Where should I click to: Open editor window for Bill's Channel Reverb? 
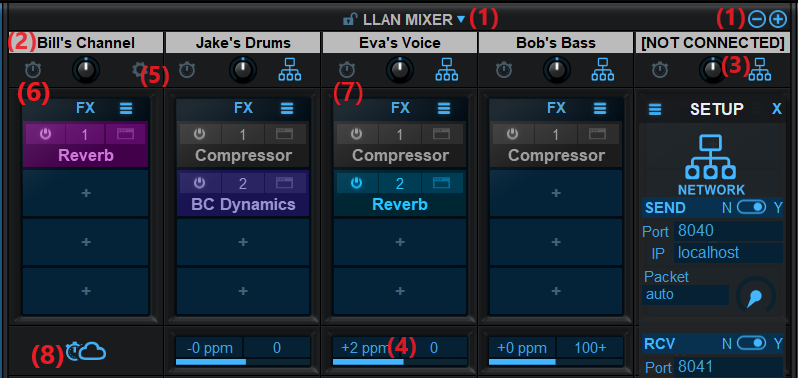125,134
